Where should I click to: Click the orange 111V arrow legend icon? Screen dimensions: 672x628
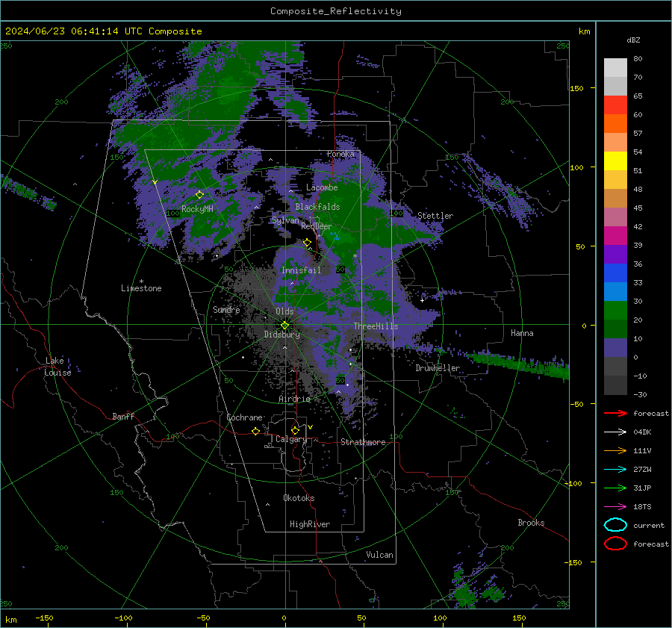(x=615, y=450)
